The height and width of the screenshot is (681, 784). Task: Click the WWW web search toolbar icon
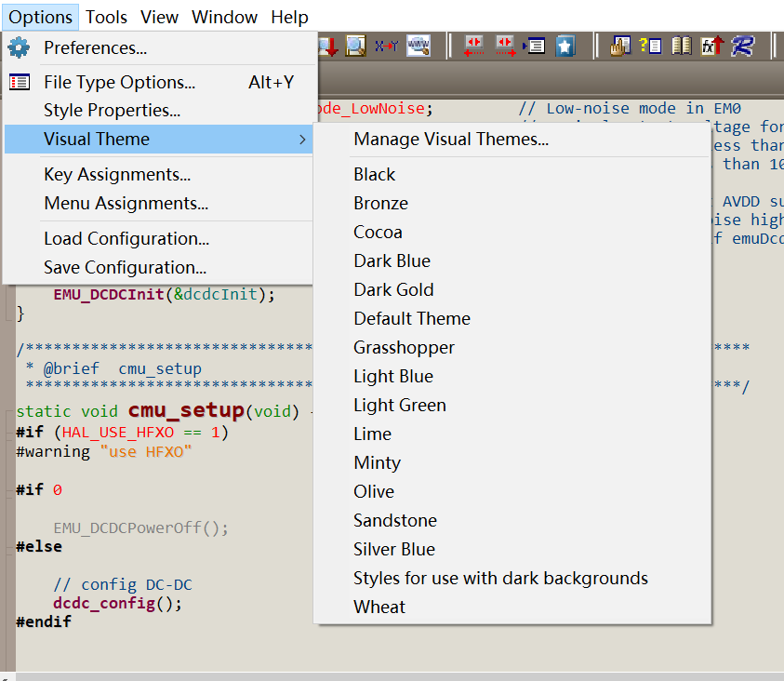coord(419,46)
